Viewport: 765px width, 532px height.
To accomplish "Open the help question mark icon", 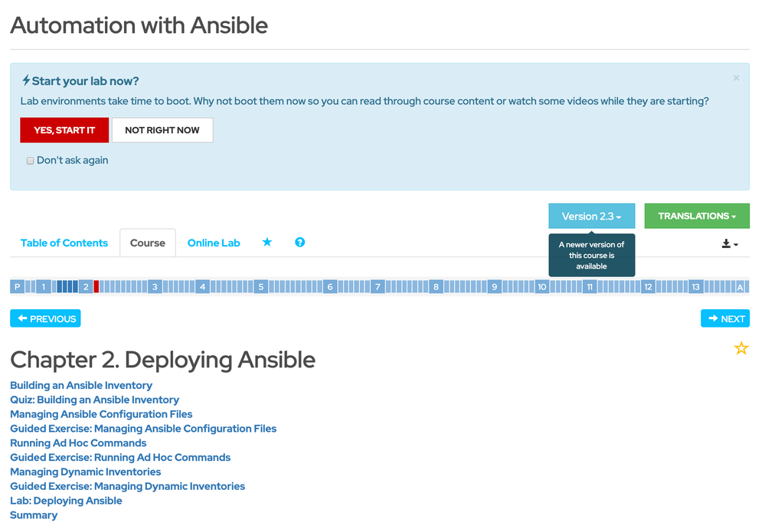I will pyautogui.click(x=300, y=243).
